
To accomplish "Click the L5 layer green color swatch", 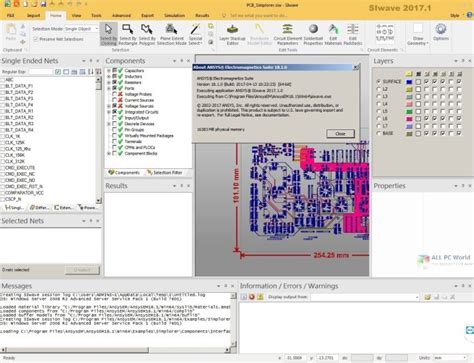I will coord(409,111).
